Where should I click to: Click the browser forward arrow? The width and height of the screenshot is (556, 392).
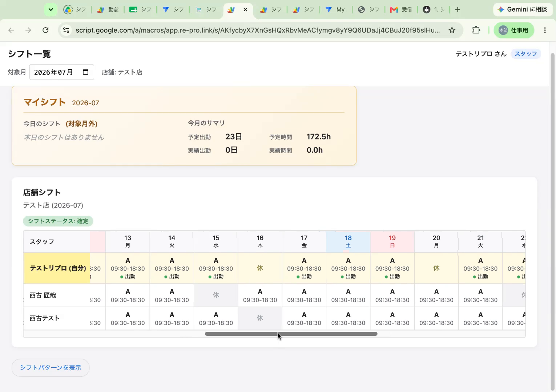(x=28, y=30)
